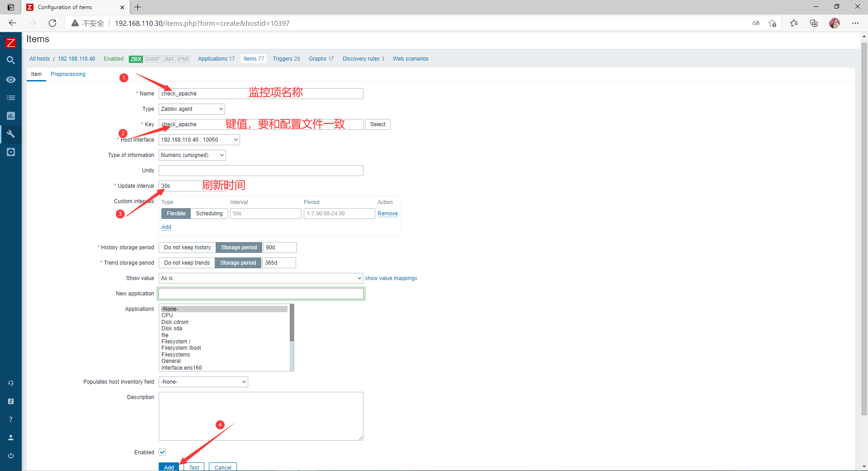Open browser settings and more menu
Viewport: 868px width, 471px height.
pos(855,23)
